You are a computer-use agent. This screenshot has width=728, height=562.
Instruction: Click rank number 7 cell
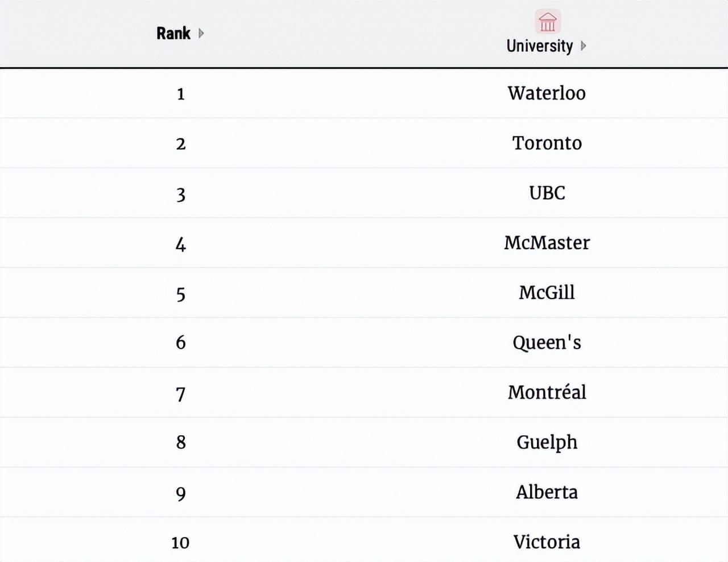click(x=181, y=394)
